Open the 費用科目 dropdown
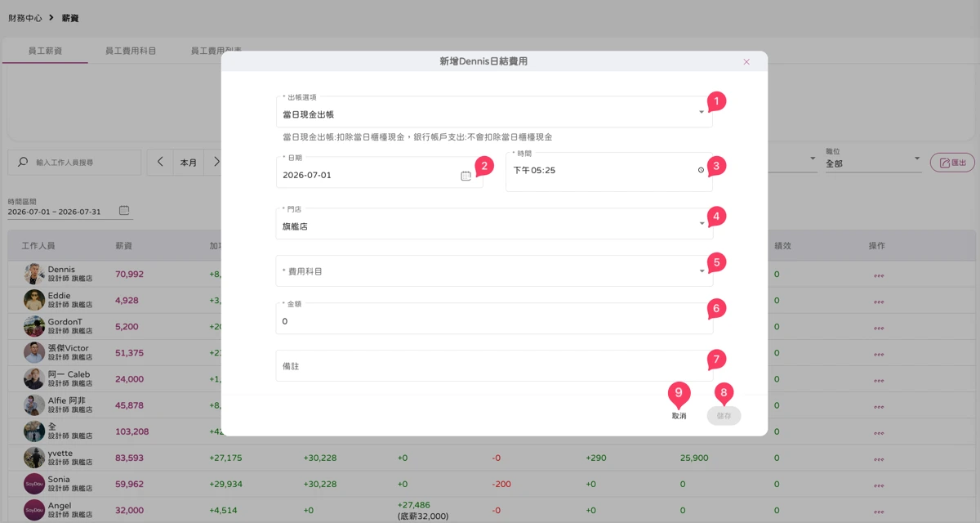 (x=494, y=270)
